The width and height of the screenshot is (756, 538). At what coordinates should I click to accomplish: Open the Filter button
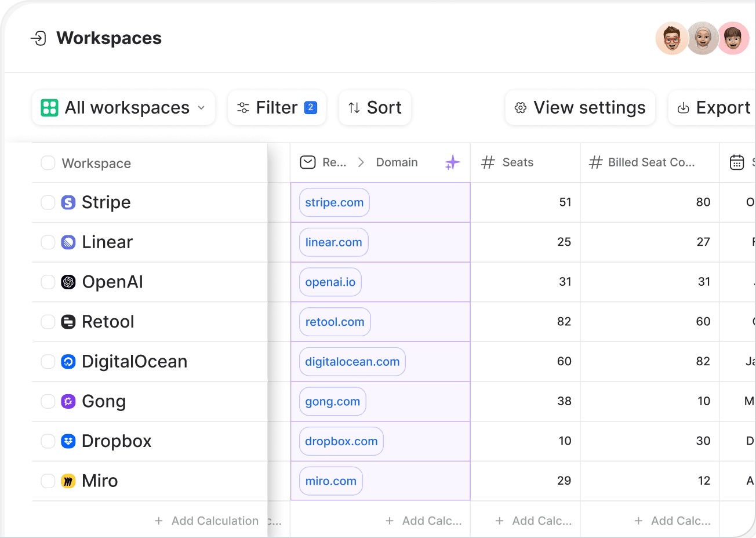click(x=277, y=108)
